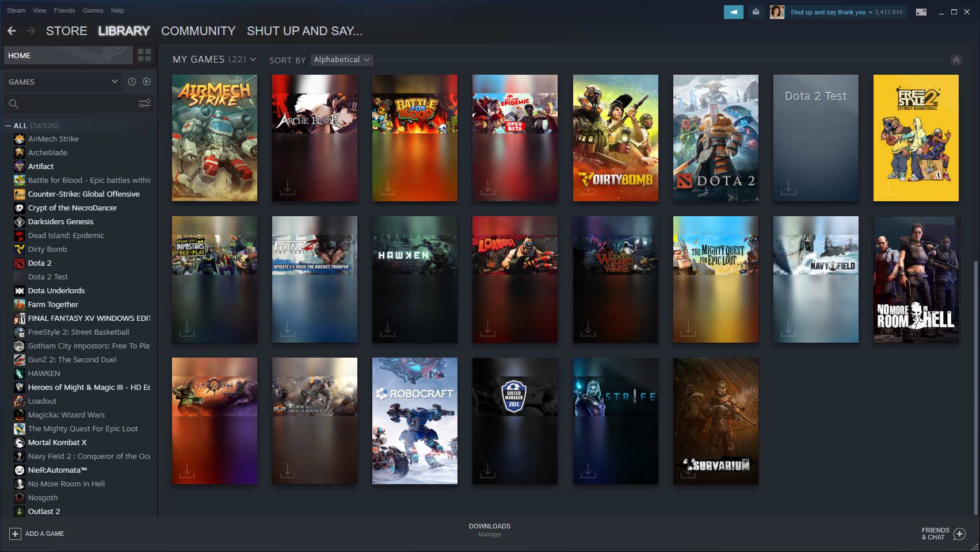
Task: Select Mortal Kombat X in list
Action: (x=57, y=442)
